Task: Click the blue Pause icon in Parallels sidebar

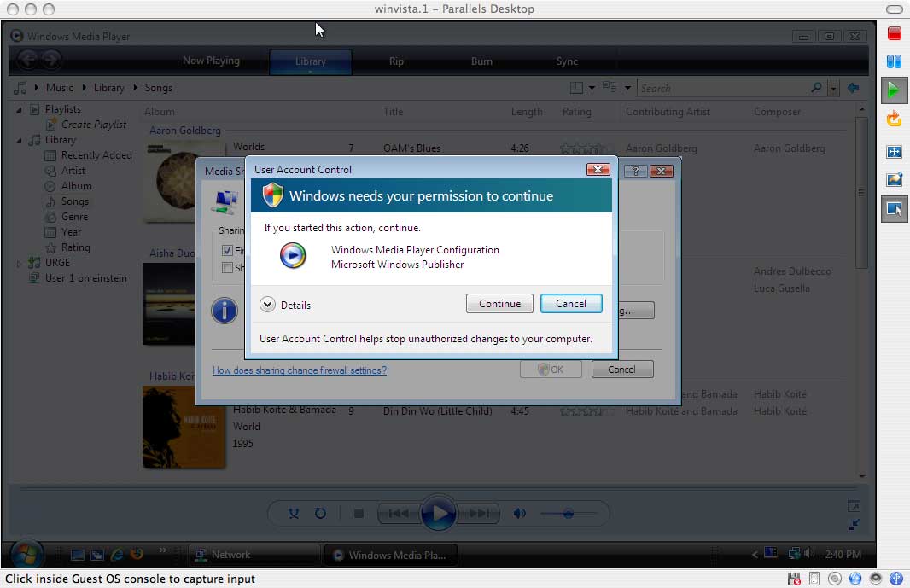Action: [894, 61]
